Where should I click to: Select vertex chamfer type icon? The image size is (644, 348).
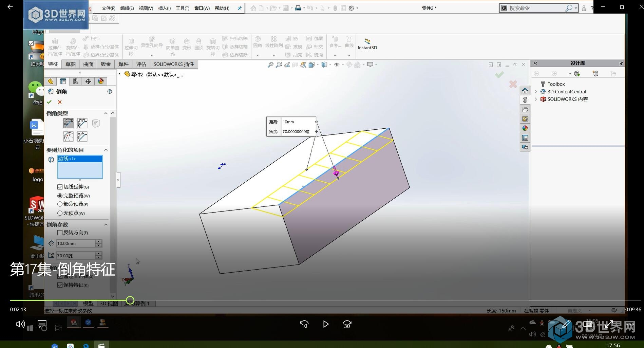96,123
